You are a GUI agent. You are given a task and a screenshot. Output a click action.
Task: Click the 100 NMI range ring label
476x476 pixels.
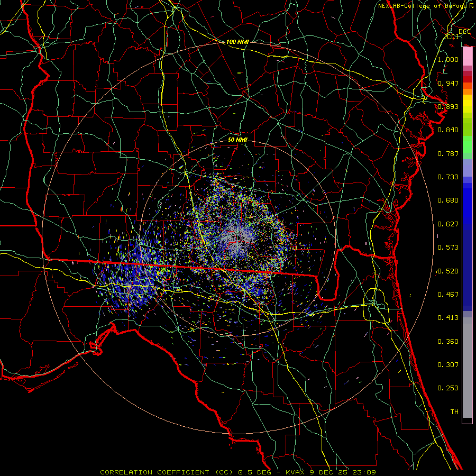coord(237,42)
